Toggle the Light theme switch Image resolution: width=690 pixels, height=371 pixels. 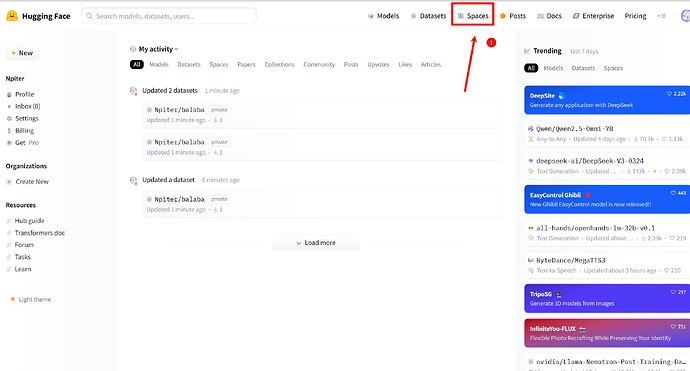pyautogui.click(x=30, y=299)
